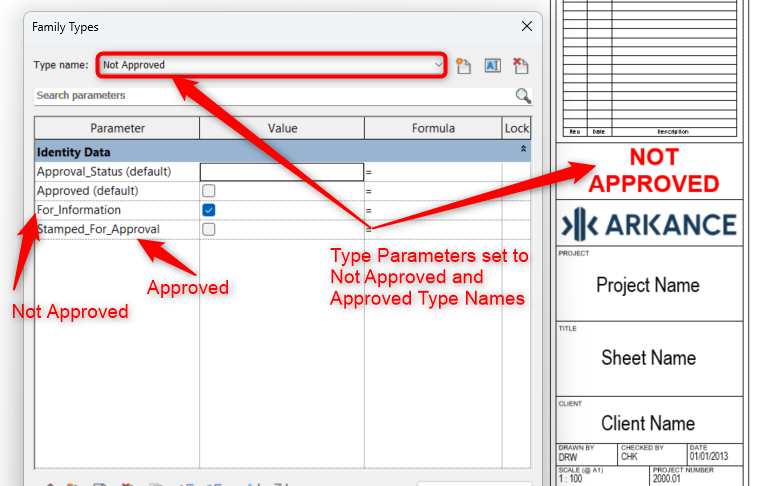Image resolution: width=760 pixels, height=486 pixels.
Task: Click the Approval_Status value field
Action: (282, 172)
